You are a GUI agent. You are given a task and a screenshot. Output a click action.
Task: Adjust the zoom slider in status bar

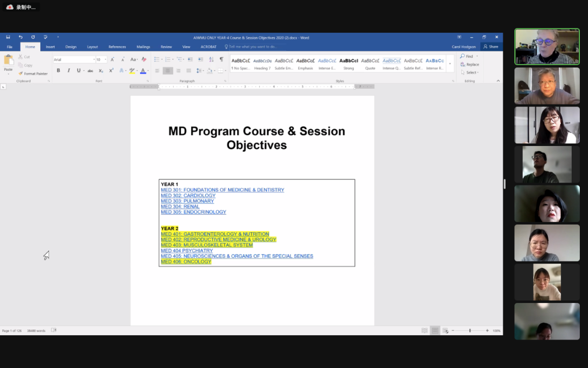coord(470,330)
